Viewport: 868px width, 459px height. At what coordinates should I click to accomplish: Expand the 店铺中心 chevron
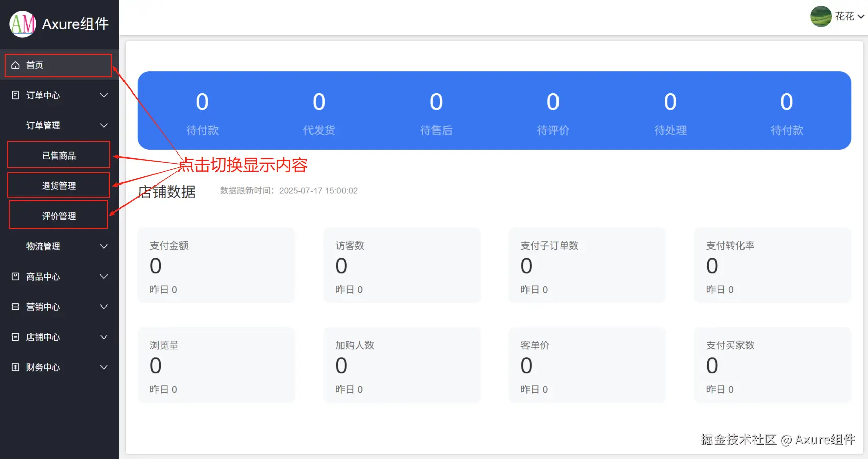104,337
